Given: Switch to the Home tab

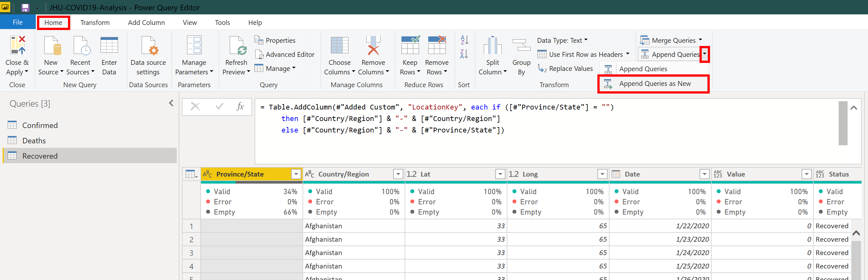Looking at the screenshot, I should coord(53,23).
